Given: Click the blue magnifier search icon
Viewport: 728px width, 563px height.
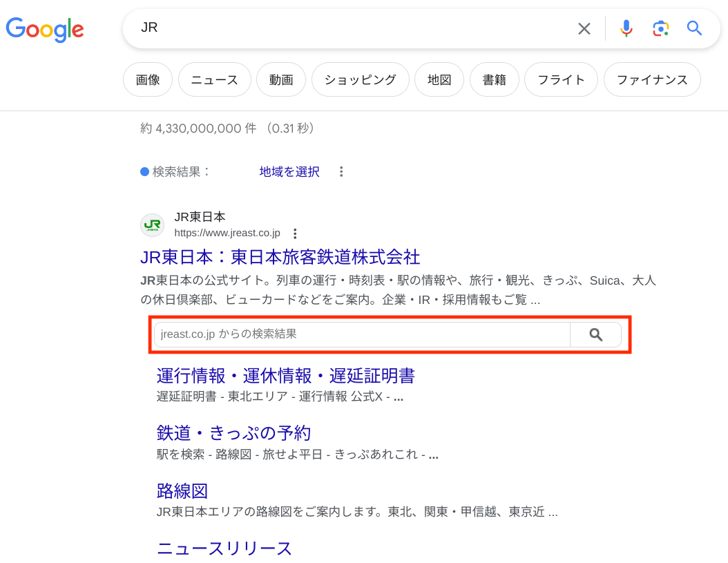Looking at the screenshot, I should (694, 28).
